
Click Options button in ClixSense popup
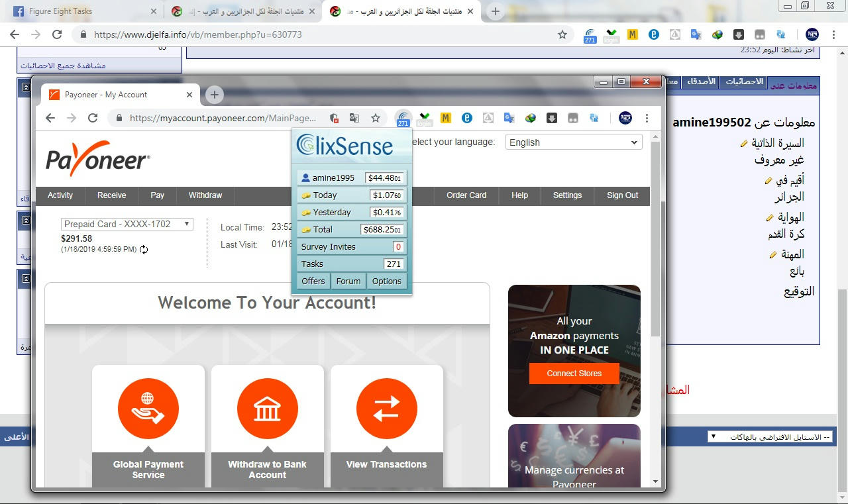[x=387, y=281]
